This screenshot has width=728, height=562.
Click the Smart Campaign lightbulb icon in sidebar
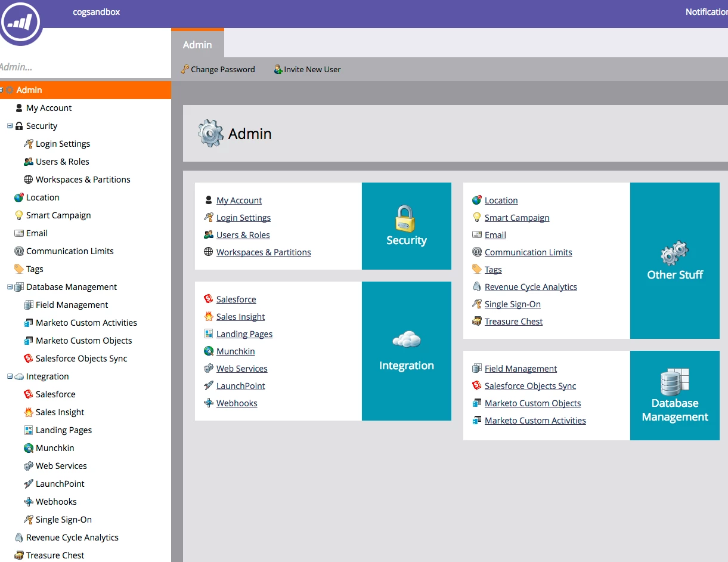point(19,215)
